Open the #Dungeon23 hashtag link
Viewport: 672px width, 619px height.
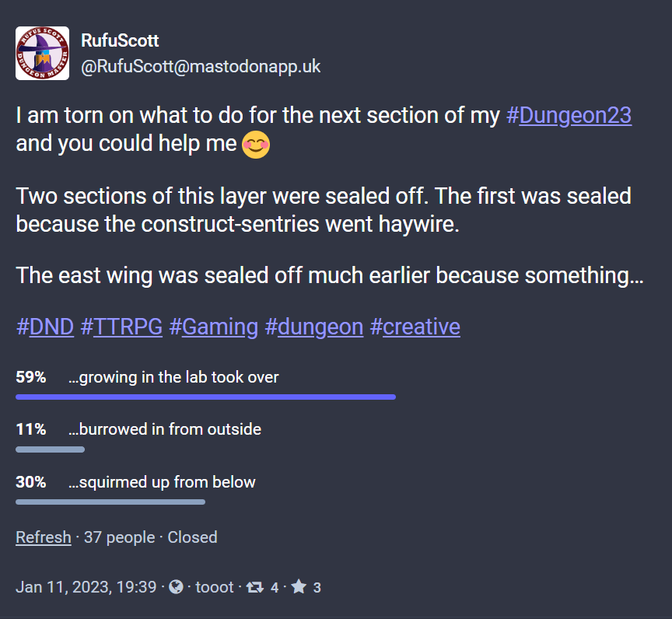click(569, 116)
